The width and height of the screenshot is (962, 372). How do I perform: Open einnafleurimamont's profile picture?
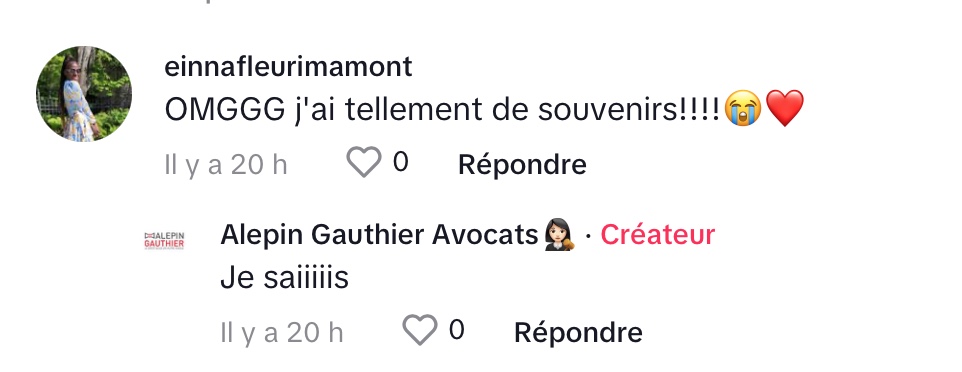(83, 94)
